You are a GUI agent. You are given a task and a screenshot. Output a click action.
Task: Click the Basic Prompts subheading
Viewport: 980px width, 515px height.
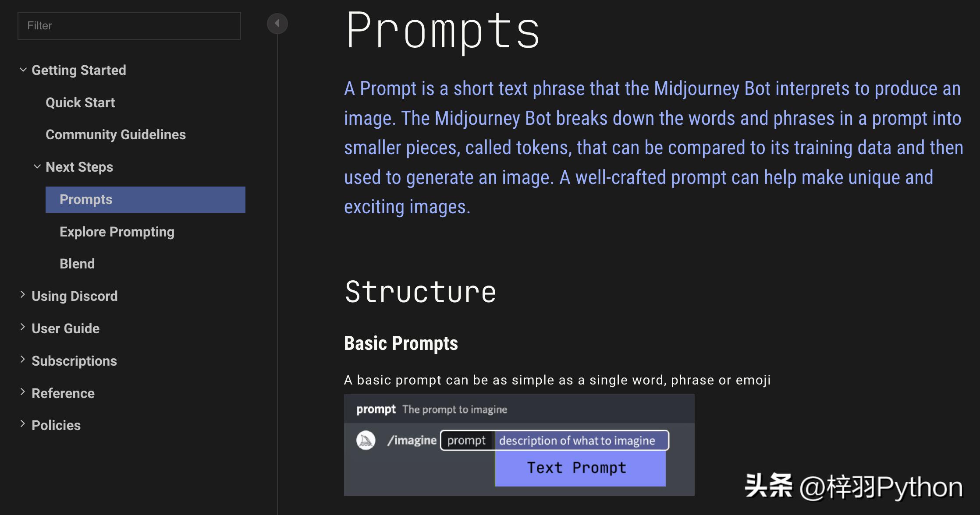click(x=401, y=343)
